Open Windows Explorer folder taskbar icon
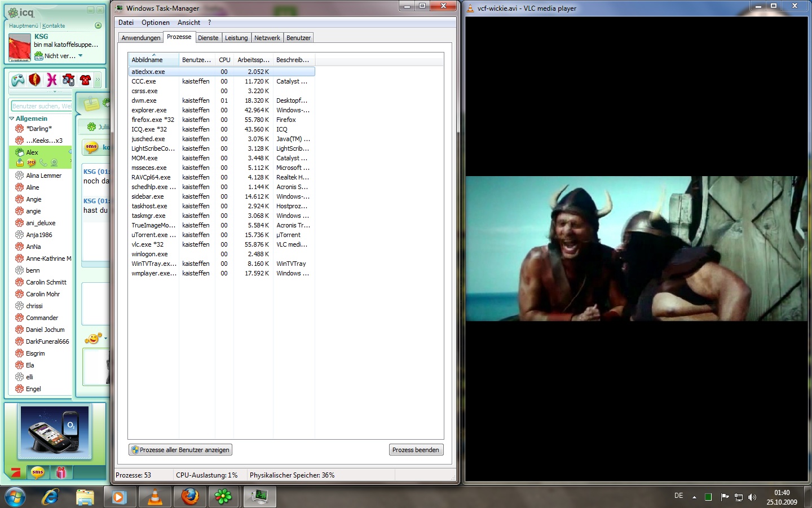 pos(85,497)
